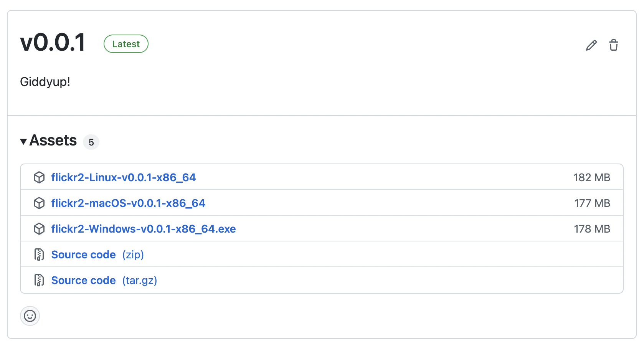Click the Giddyup! release description text
Image resolution: width=644 pixels, height=347 pixels.
45,82
